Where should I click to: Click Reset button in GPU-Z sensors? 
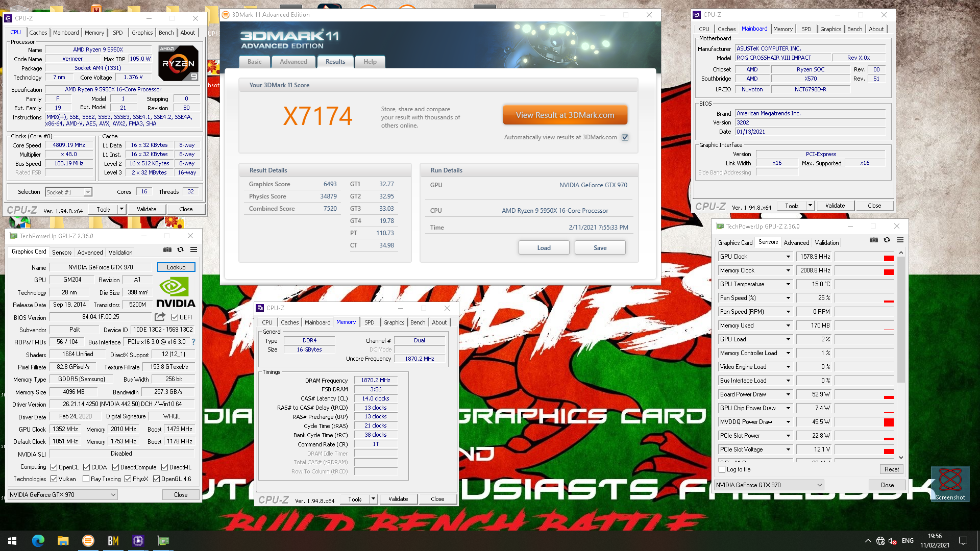click(x=892, y=469)
